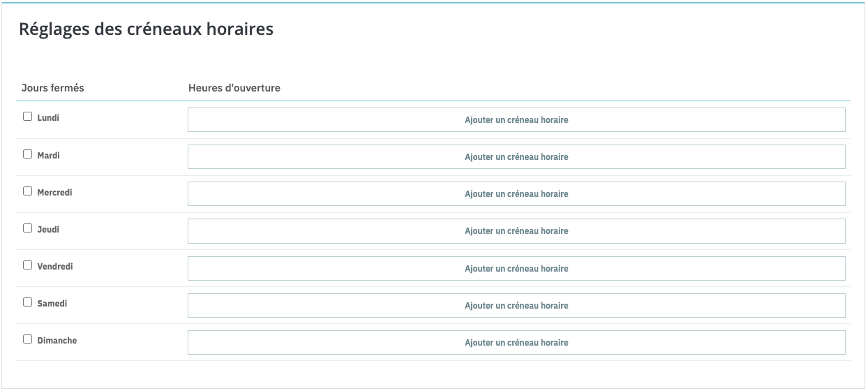Check the Lundi closed-day checkbox
Screen dimensions: 868x391
28,117
